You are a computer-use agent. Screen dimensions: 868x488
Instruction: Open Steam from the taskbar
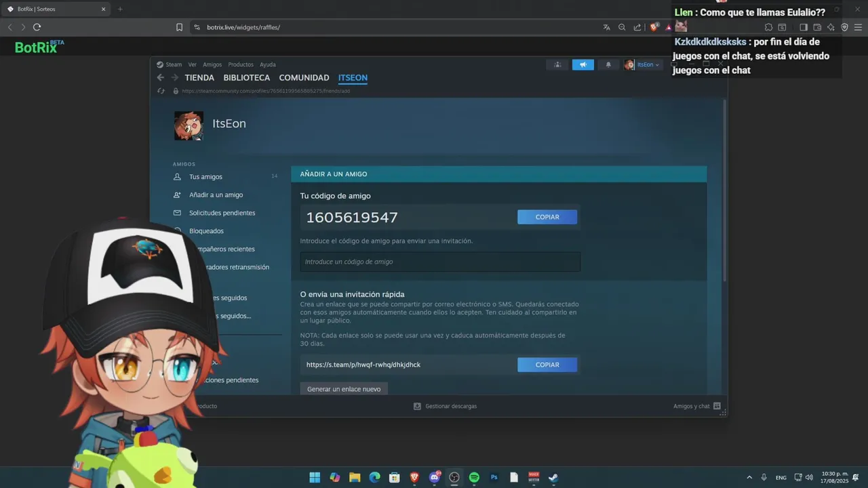pyautogui.click(x=553, y=477)
